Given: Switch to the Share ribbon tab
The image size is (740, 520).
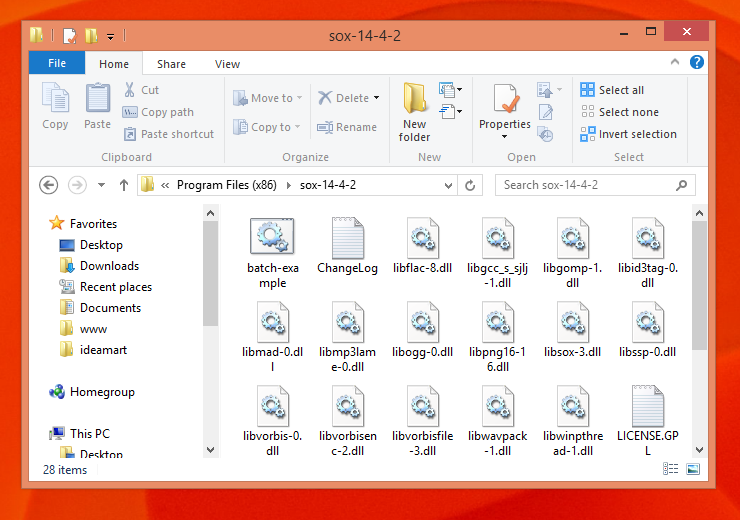Looking at the screenshot, I should pos(171,64).
